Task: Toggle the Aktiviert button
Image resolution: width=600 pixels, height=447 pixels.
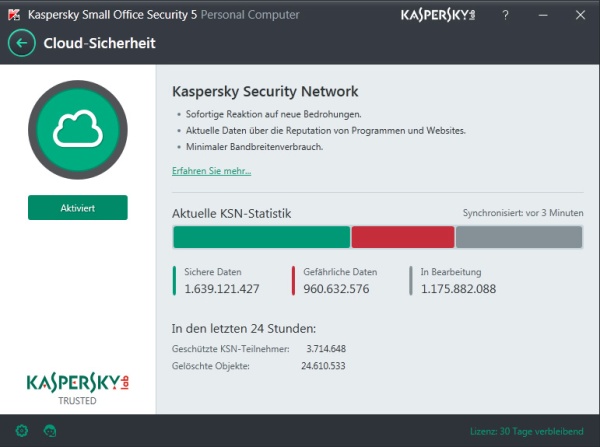Action: coord(78,208)
